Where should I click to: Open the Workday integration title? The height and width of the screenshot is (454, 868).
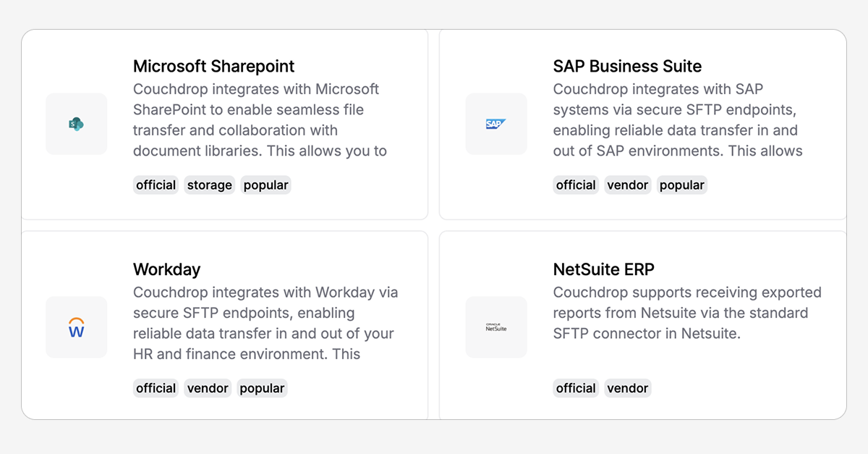point(166,269)
